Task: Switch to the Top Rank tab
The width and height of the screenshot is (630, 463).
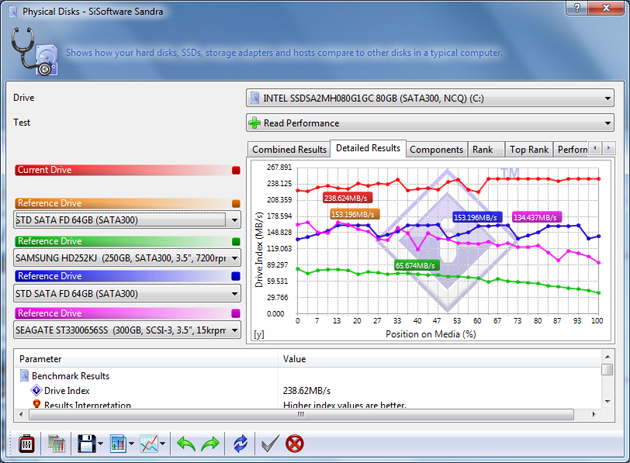Action: [x=529, y=150]
